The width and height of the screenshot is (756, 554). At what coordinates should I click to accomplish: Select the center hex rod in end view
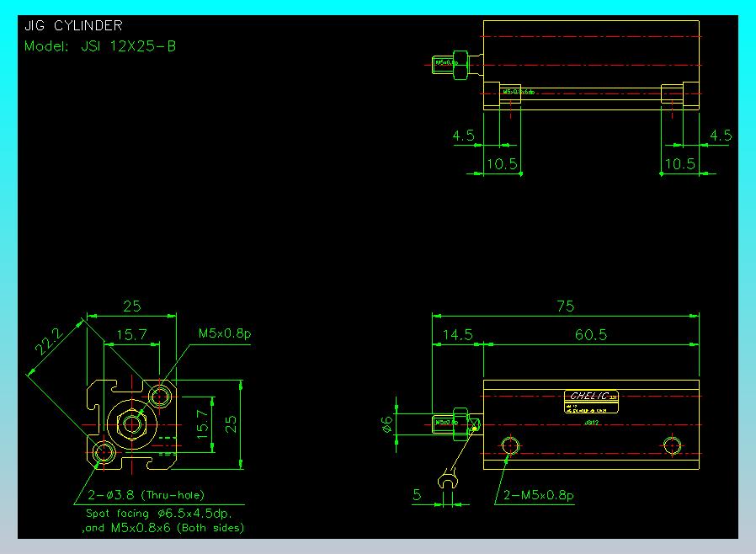[x=131, y=423]
